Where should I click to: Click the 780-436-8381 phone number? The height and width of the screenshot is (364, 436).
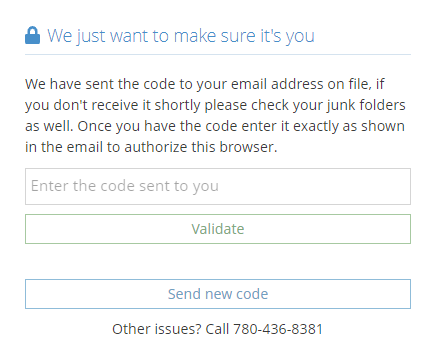pyautogui.click(x=278, y=329)
